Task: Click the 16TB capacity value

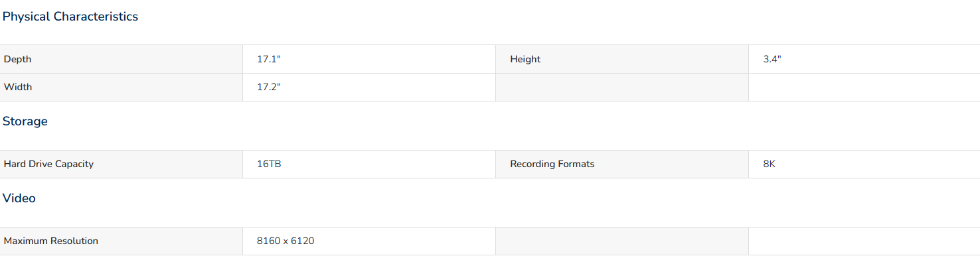Action: click(x=269, y=164)
